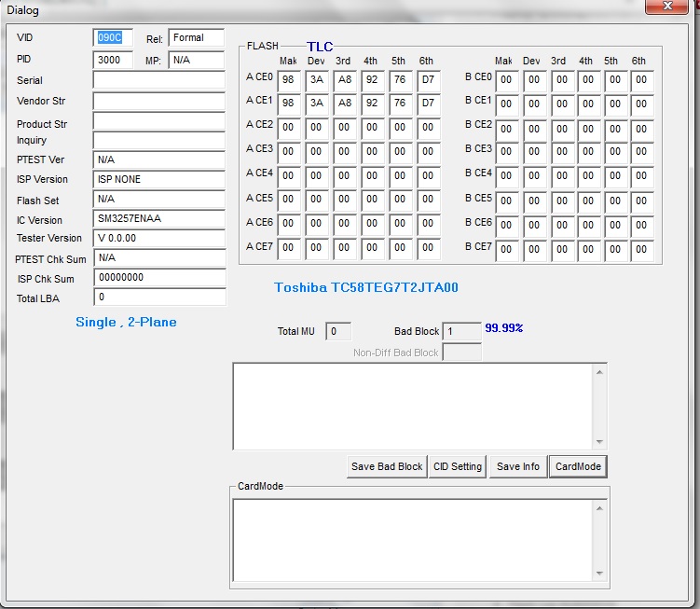Click the upper log box scroll-down arrow

pyautogui.click(x=599, y=442)
